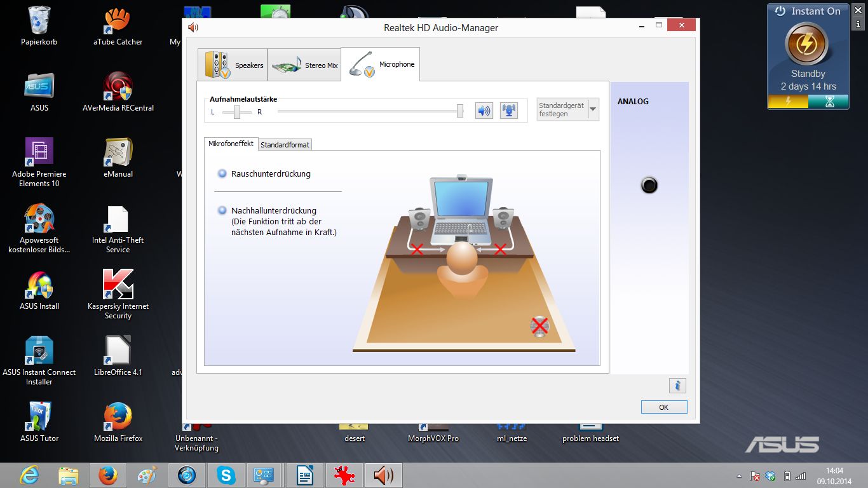Open ASUS Install shortcut

click(x=39, y=291)
